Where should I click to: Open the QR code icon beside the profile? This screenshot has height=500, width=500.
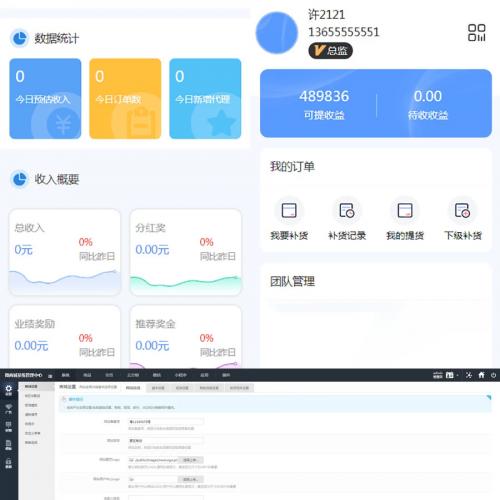[476, 33]
